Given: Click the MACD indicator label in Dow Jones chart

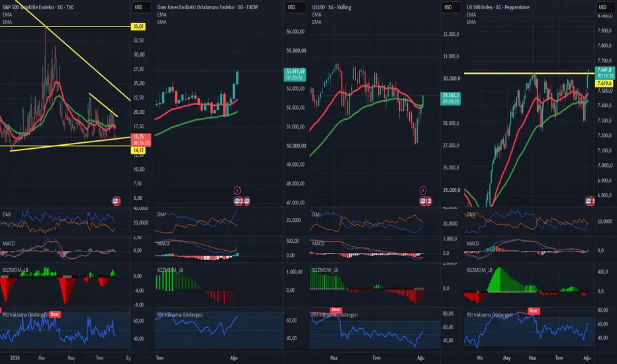Looking at the screenshot, I should pyautogui.click(x=164, y=244).
